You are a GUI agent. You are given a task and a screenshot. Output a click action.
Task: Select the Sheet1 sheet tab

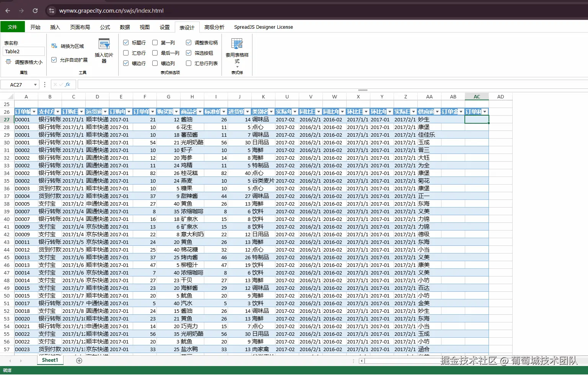(x=50, y=360)
